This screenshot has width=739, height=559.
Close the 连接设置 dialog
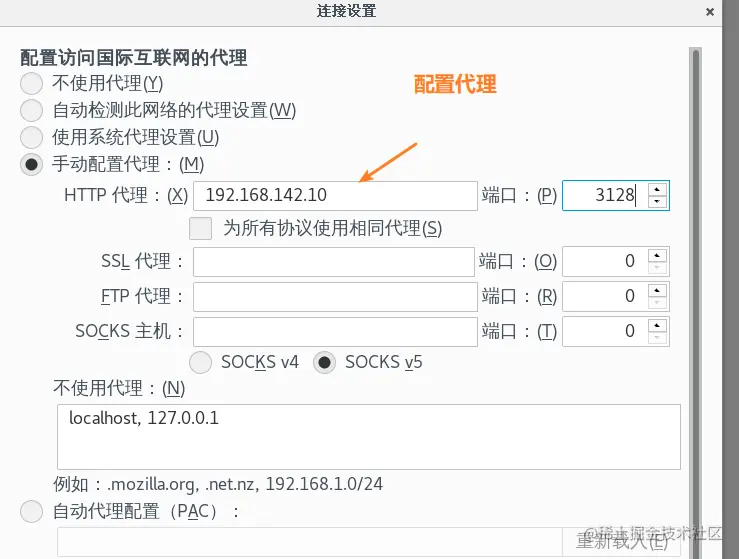[710, 12]
